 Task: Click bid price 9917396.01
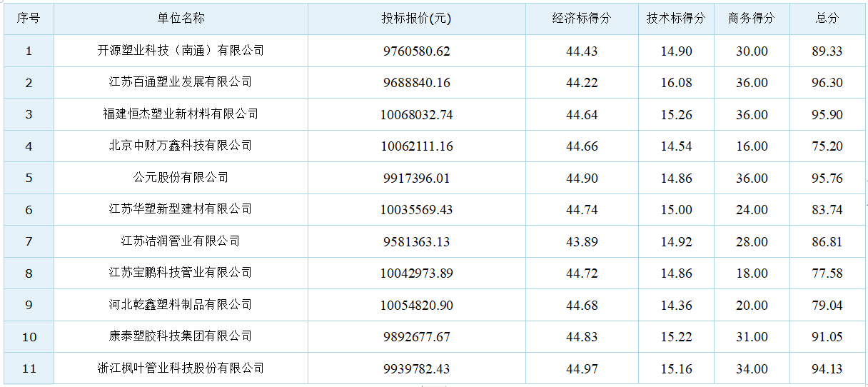coord(417,179)
